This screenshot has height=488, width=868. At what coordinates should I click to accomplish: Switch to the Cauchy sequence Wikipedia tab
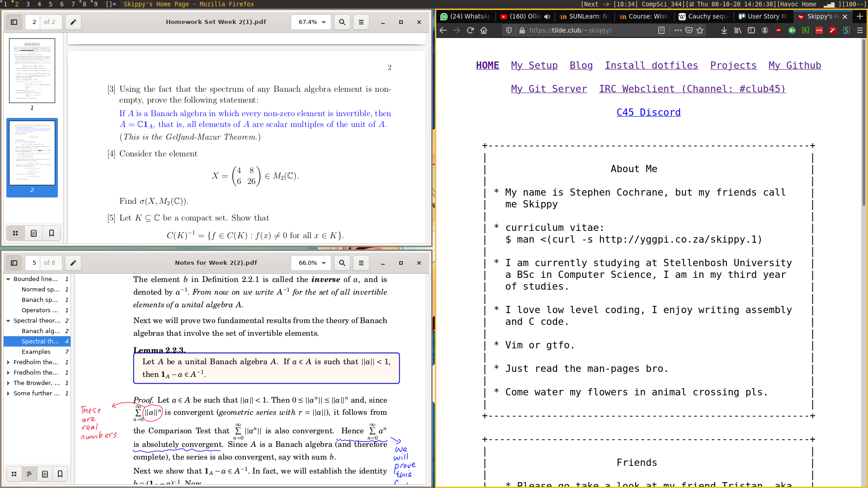tap(703, 17)
